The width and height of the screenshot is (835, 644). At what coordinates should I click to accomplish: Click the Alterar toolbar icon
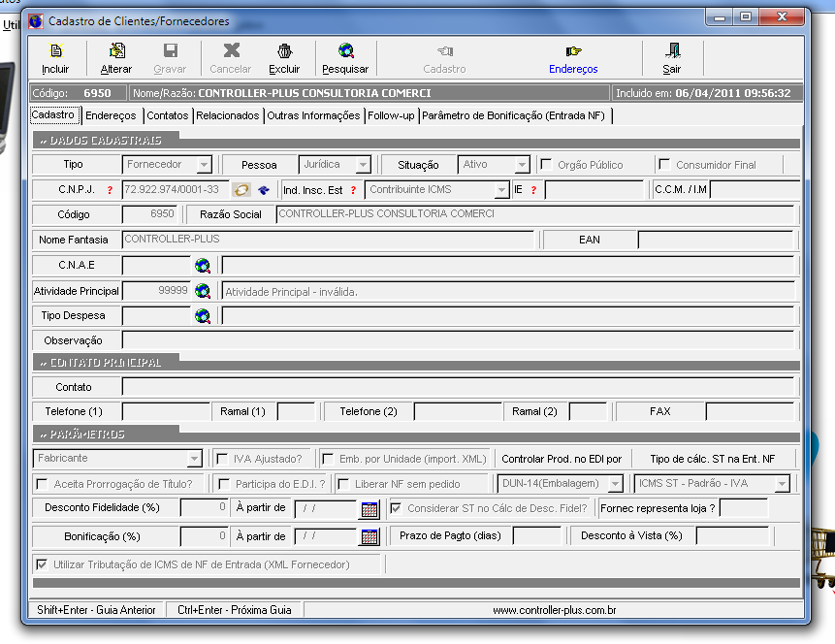116,50
